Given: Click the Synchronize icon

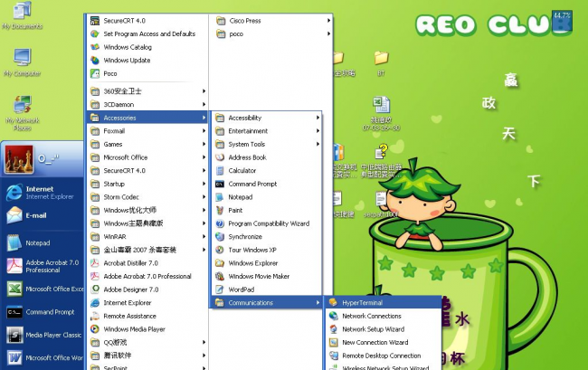Looking at the screenshot, I should pos(220,236).
